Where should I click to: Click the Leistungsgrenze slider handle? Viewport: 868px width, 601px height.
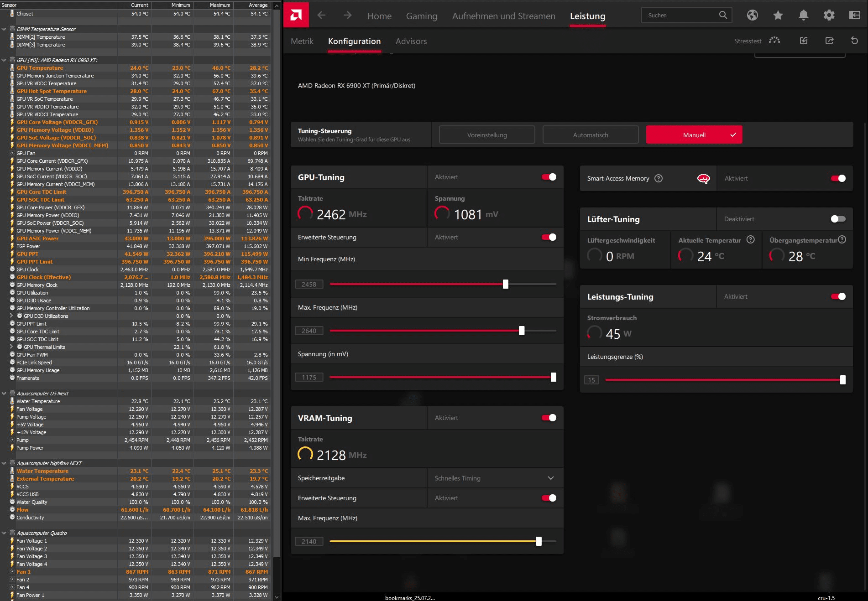tap(842, 380)
